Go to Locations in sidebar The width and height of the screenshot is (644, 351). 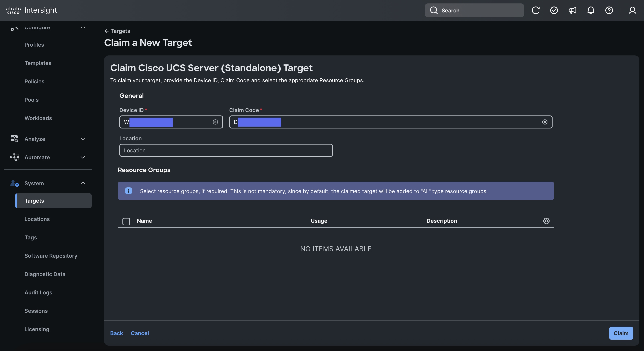[37, 219]
